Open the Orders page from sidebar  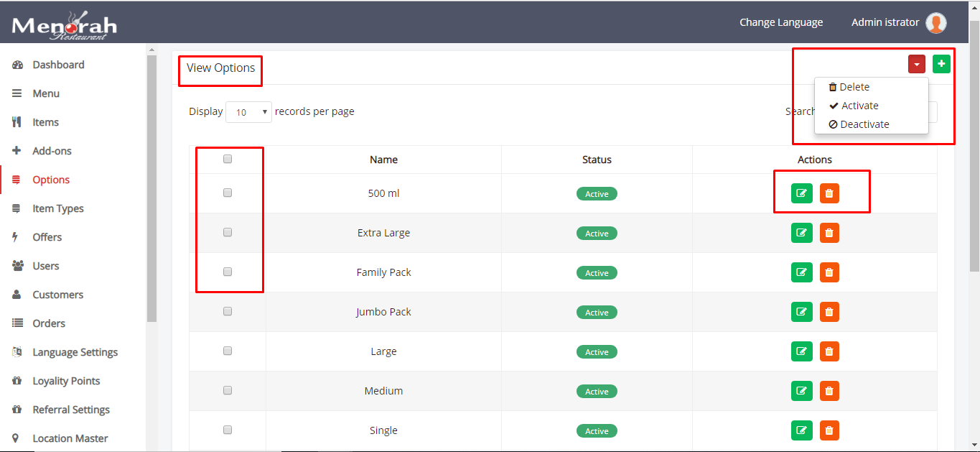click(x=49, y=323)
